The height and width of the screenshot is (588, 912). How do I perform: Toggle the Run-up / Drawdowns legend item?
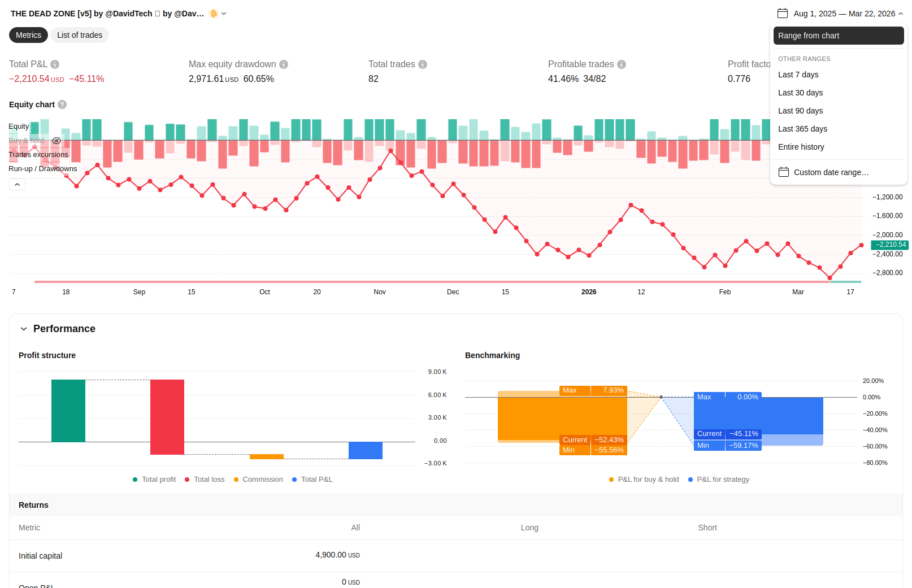click(x=43, y=169)
